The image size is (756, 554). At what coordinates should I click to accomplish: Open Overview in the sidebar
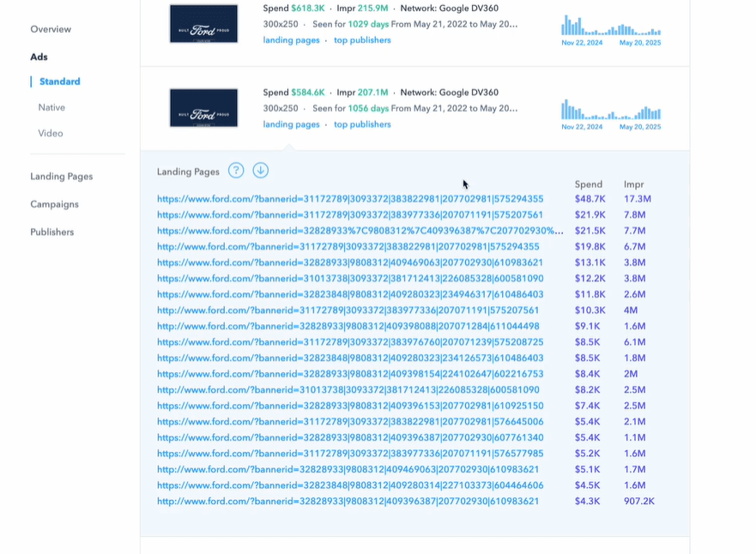click(x=51, y=29)
